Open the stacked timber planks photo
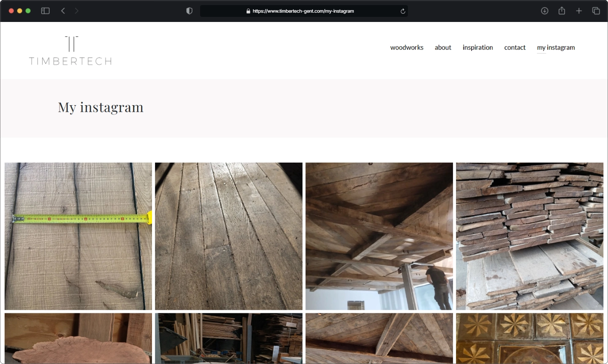Screen dimensions: 608x364 529,236
